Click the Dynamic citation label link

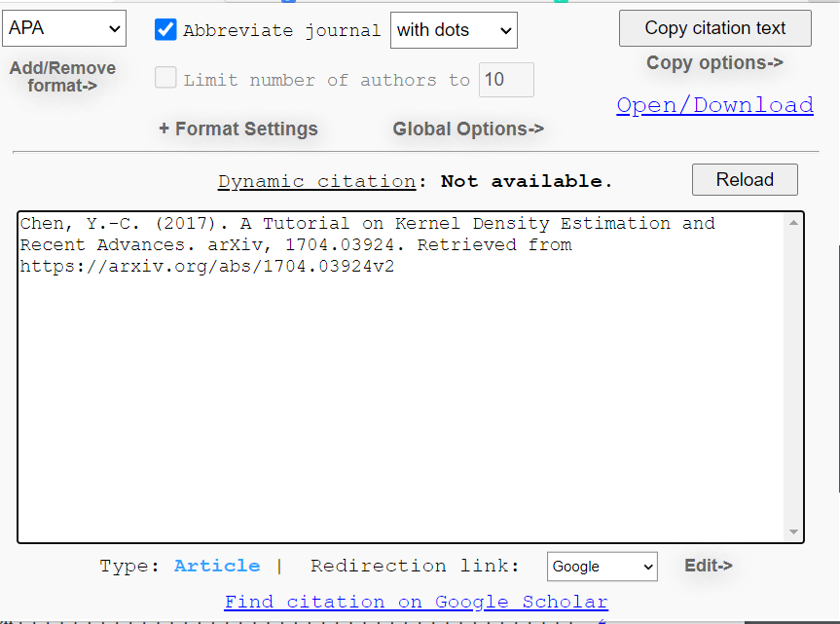(x=316, y=181)
